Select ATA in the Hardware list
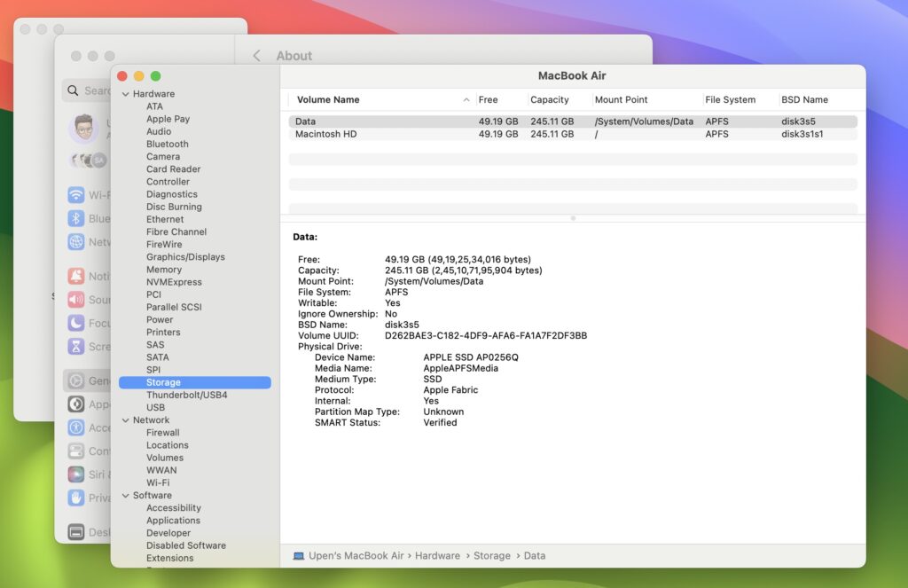 (x=154, y=106)
